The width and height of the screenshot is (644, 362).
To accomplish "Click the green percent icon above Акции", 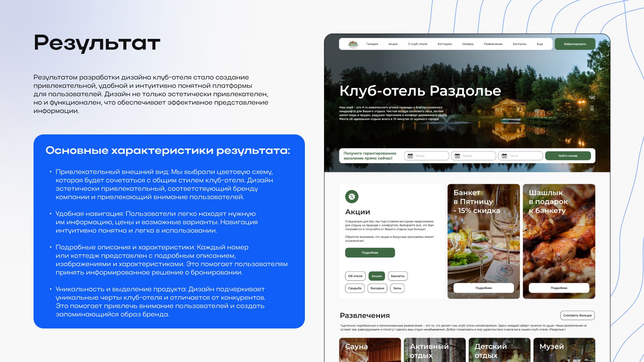I will [x=352, y=197].
